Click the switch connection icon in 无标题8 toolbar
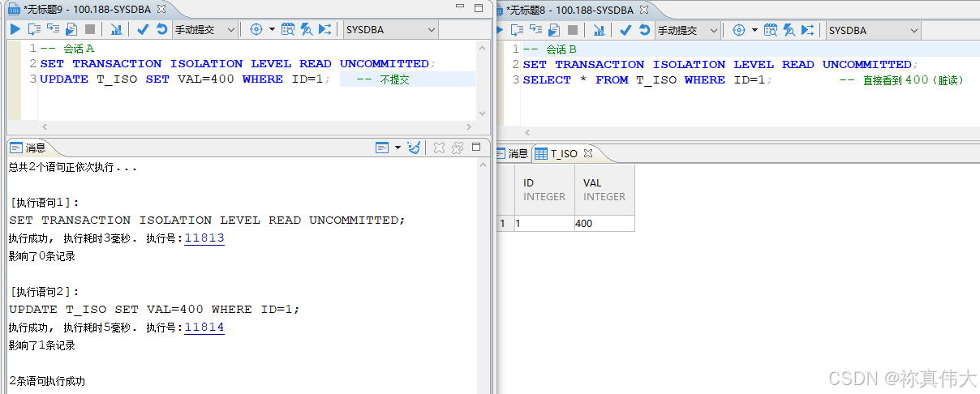The height and width of the screenshot is (394, 980). (x=807, y=30)
